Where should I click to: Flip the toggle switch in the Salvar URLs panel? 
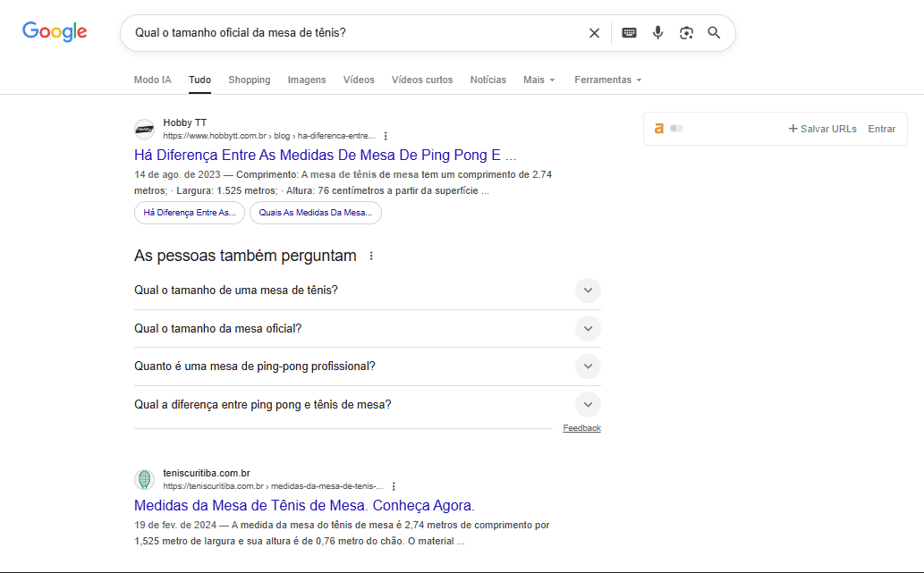pyautogui.click(x=676, y=128)
